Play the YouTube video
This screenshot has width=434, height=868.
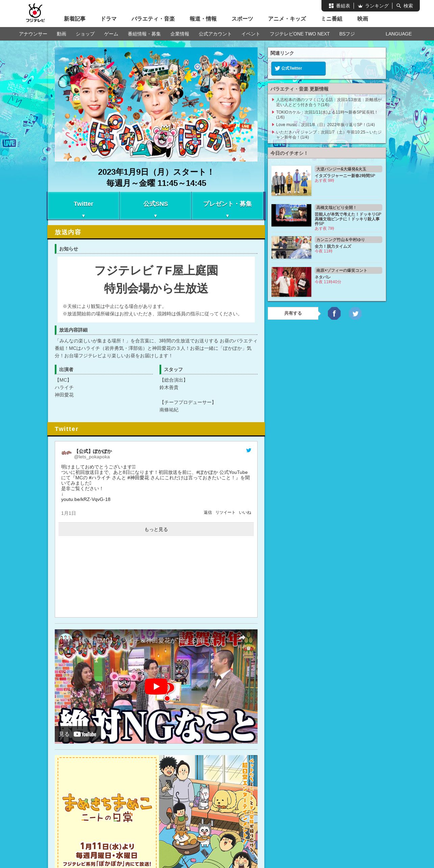pyautogui.click(x=156, y=686)
